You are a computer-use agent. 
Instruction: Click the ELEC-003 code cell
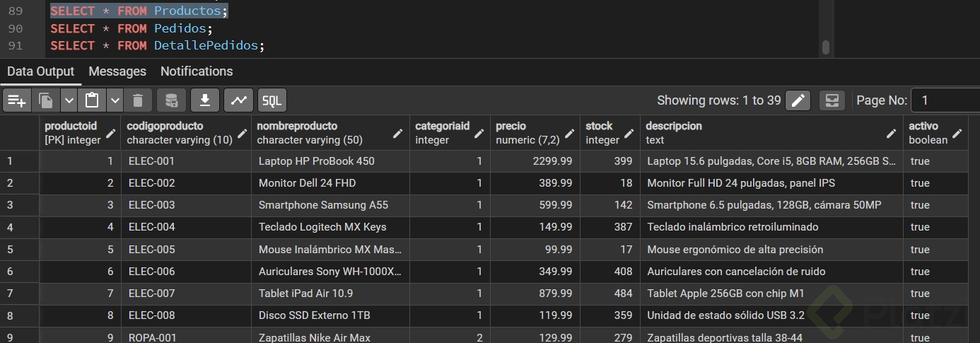click(187, 205)
